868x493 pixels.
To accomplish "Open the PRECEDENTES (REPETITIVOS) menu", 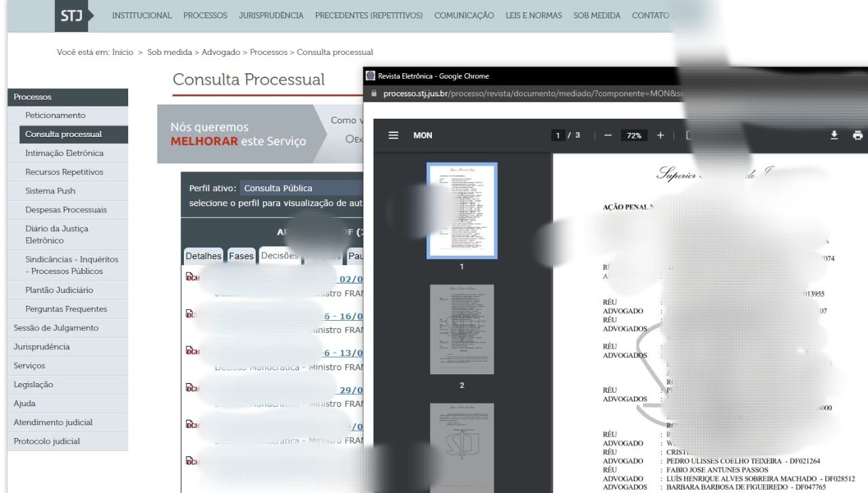I will pyautogui.click(x=369, y=16).
